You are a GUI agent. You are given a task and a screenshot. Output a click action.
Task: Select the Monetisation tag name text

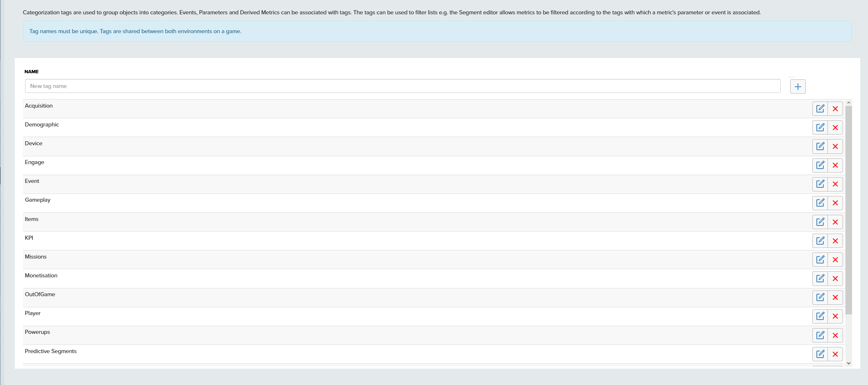(41, 275)
